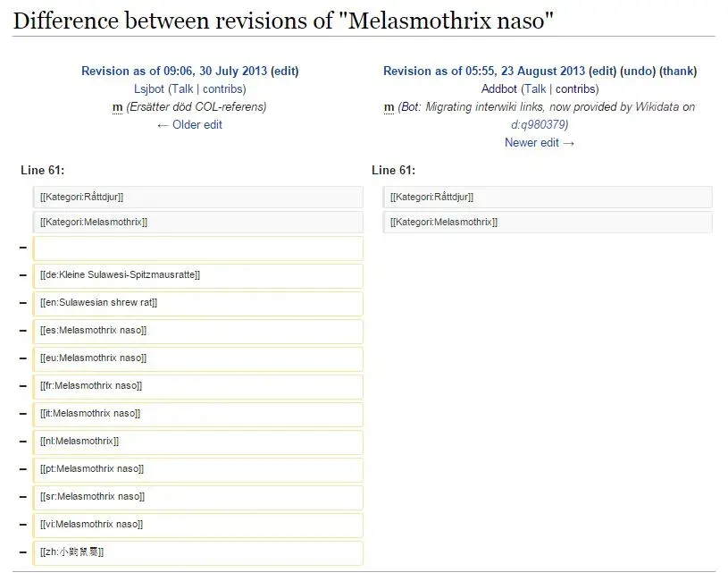This screenshot has width=728, height=581.
Task: Click the removed empty line box
Action: pos(198,248)
